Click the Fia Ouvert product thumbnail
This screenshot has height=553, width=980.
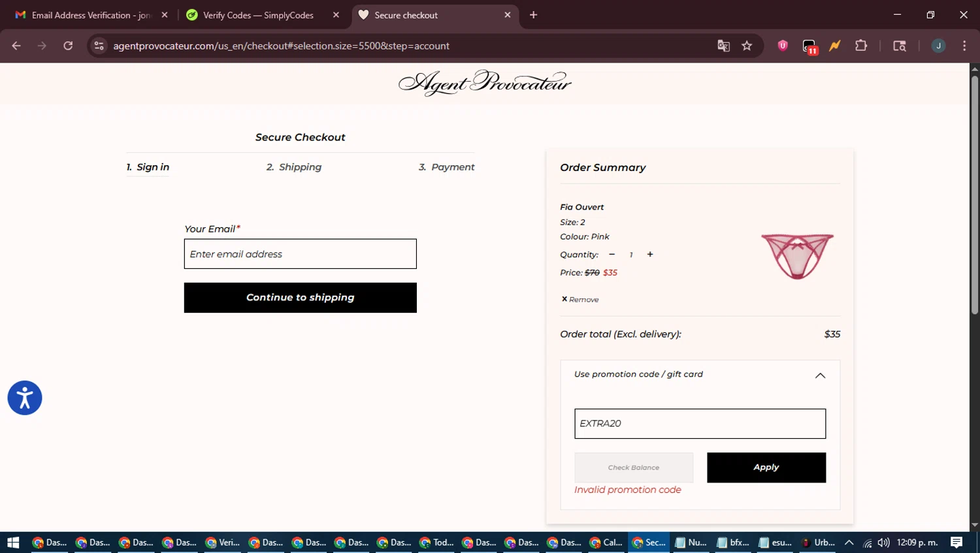(x=797, y=256)
